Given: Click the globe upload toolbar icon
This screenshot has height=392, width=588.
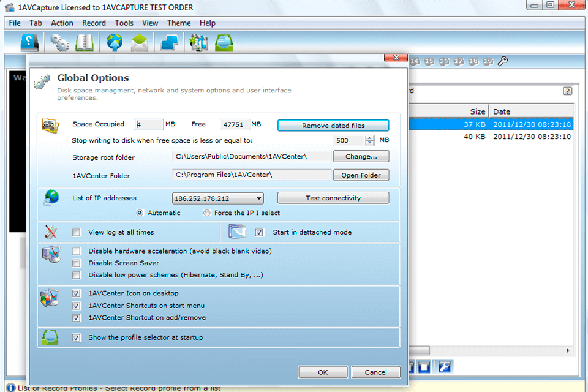Looking at the screenshot, I should [115, 42].
